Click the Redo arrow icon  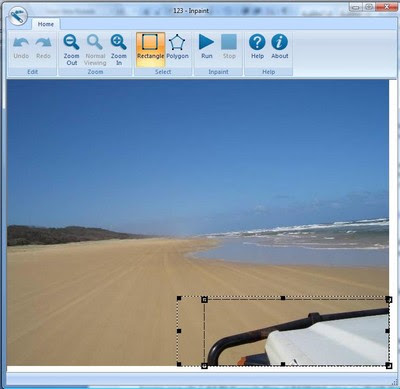click(x=43, y=43)
